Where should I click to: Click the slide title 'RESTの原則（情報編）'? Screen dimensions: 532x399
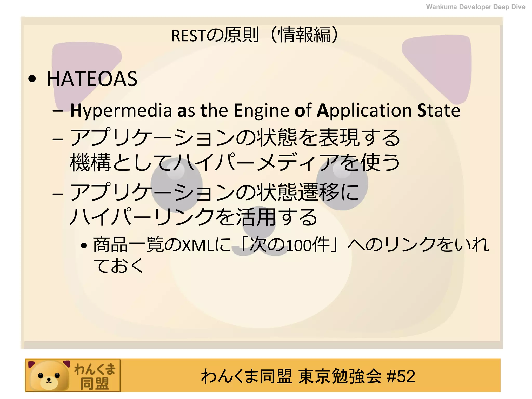(255, 35)
